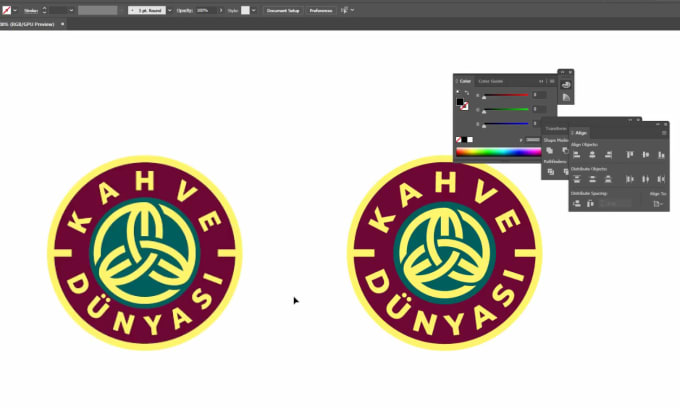Screen dimensions: 680x408
Task: Click the small black swatch in Color panel
Action: [464, 140]
